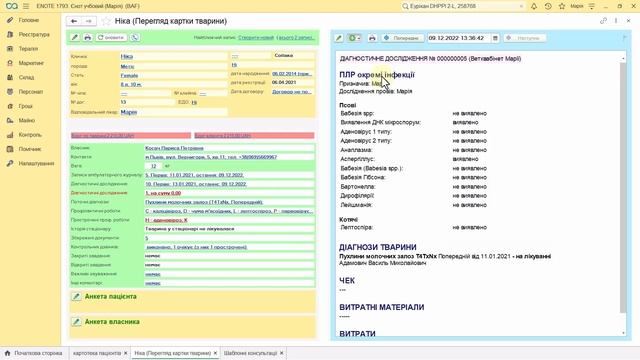640x360 pixels.
Task: Open Терапія section in sidebar
Action: (x=28, y=49)
